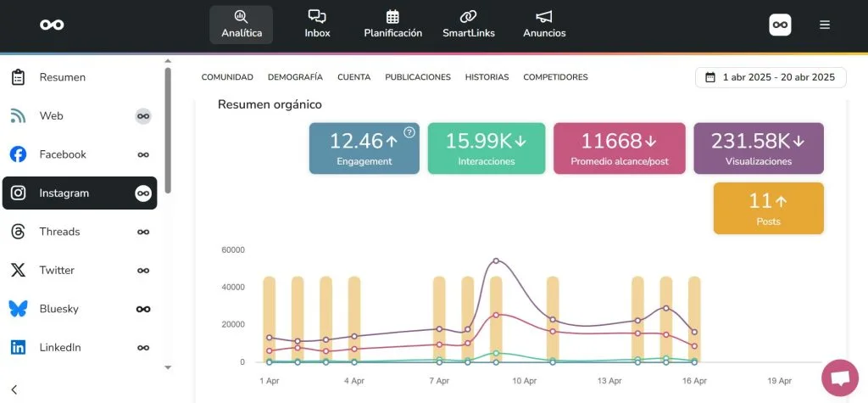
Task: Open the Inbox chat icon
Action: click(x=317, y=17)
